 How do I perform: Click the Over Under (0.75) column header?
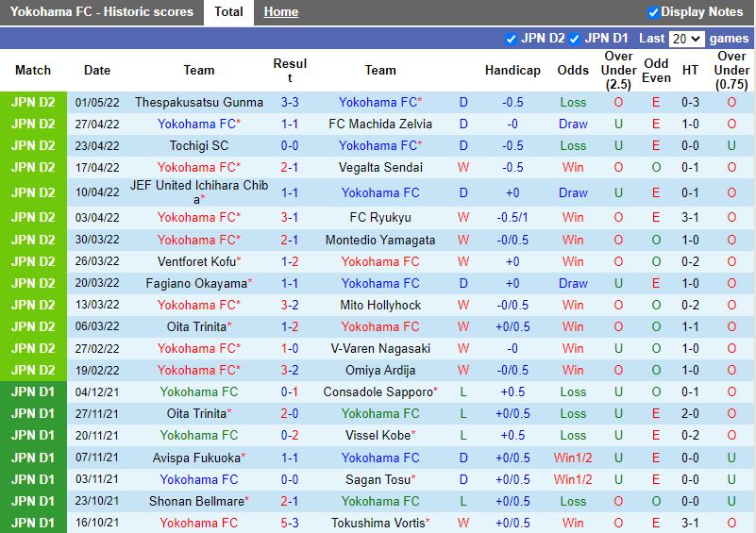(731, 71)
